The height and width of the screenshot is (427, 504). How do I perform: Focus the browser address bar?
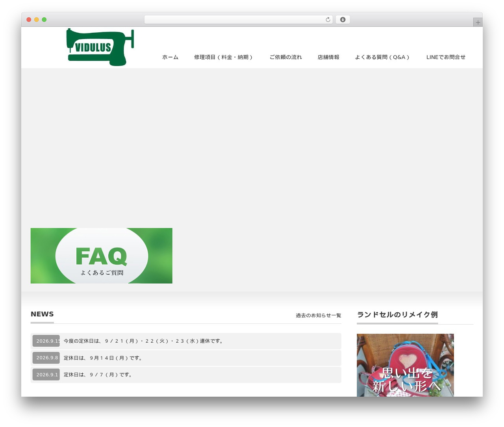point(238,20)
